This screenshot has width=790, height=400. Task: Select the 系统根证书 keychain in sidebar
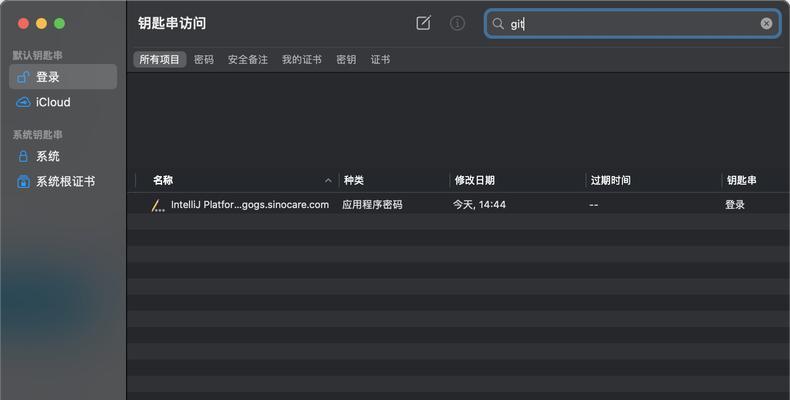click(63, 181)
